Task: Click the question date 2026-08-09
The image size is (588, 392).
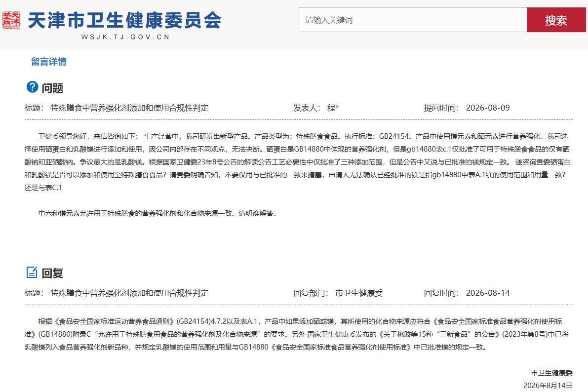Action: tap(488, 108)
